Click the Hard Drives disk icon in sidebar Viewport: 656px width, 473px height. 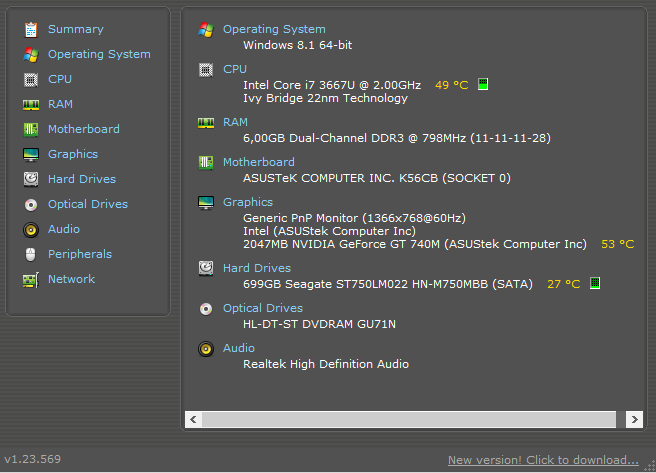click(x=31, y=179)
